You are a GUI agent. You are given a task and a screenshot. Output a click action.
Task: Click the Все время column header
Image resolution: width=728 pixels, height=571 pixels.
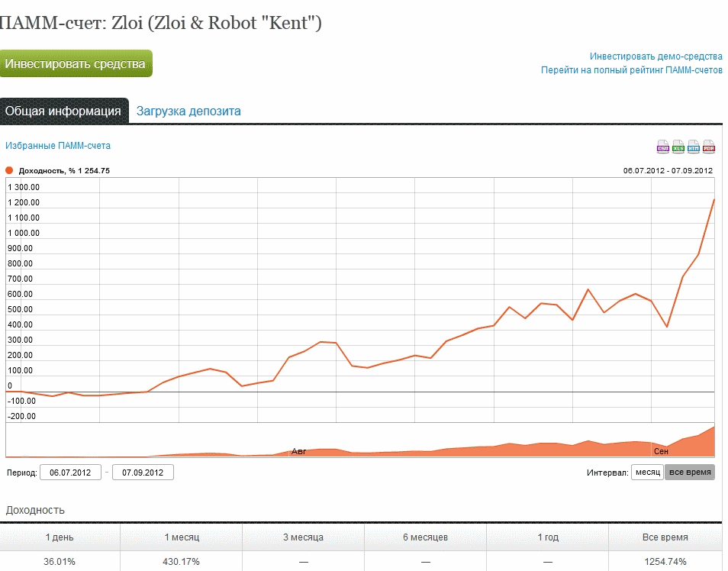(665, 537)
